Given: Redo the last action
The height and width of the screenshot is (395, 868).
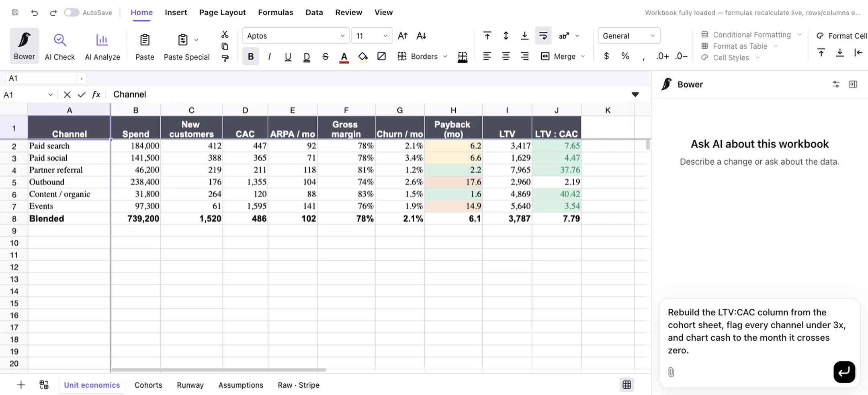Looking at the screenshot, I should click(53, 12).
